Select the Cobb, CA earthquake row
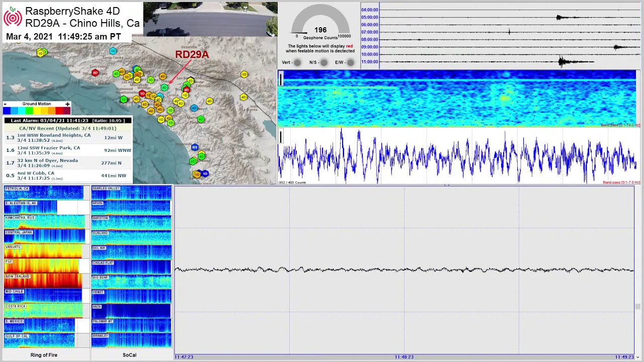The width and height of the screenshot is (644, 362). 68,175
